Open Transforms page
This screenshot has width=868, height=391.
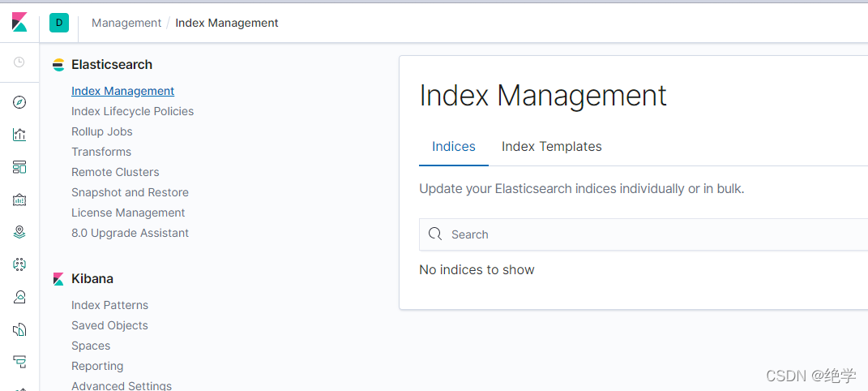pyautogui.click(x=101, y=152)
